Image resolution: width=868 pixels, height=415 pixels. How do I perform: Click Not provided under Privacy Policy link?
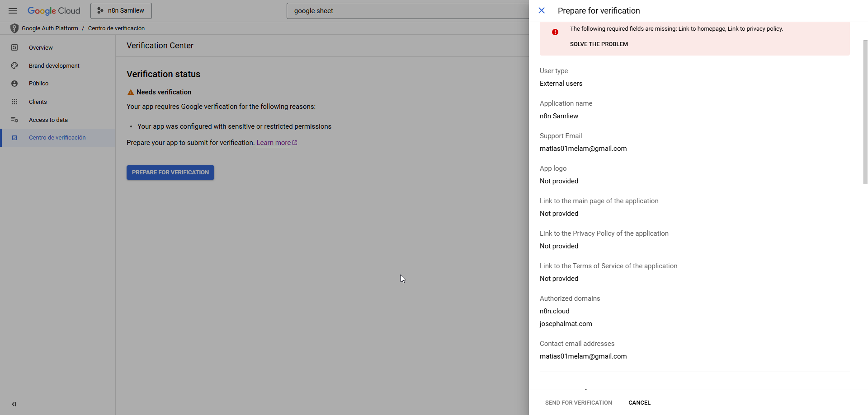(x=559, y=246)
